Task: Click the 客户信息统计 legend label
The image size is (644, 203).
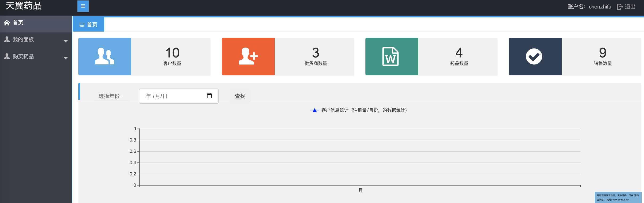Action: click(x=364, y=110)
